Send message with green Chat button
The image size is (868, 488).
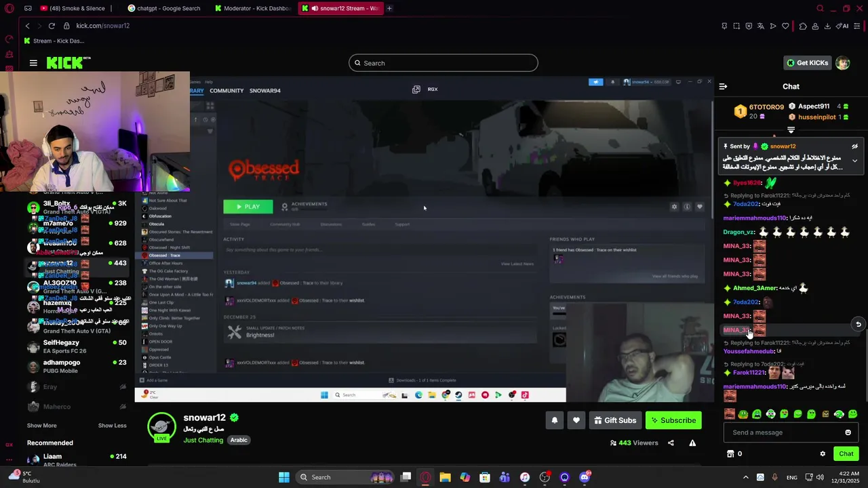(846, 454)
